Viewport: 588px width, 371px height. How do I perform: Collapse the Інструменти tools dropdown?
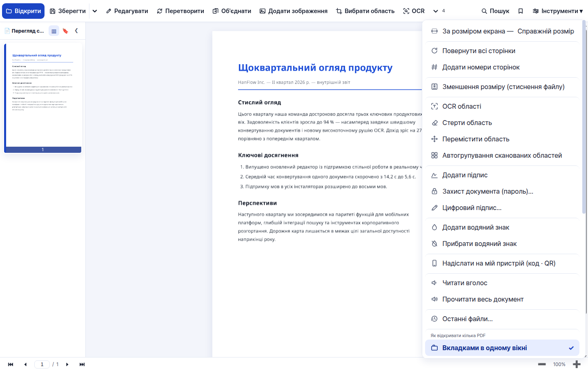557,11
